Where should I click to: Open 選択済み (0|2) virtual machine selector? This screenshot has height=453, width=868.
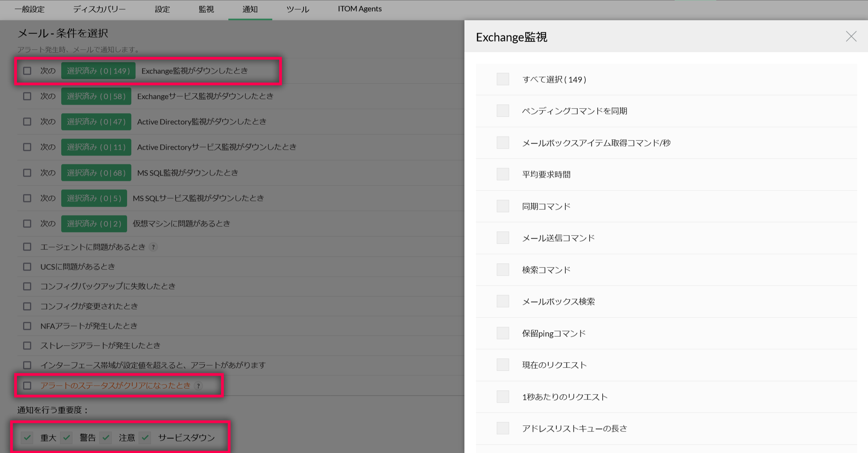(94, 224)
